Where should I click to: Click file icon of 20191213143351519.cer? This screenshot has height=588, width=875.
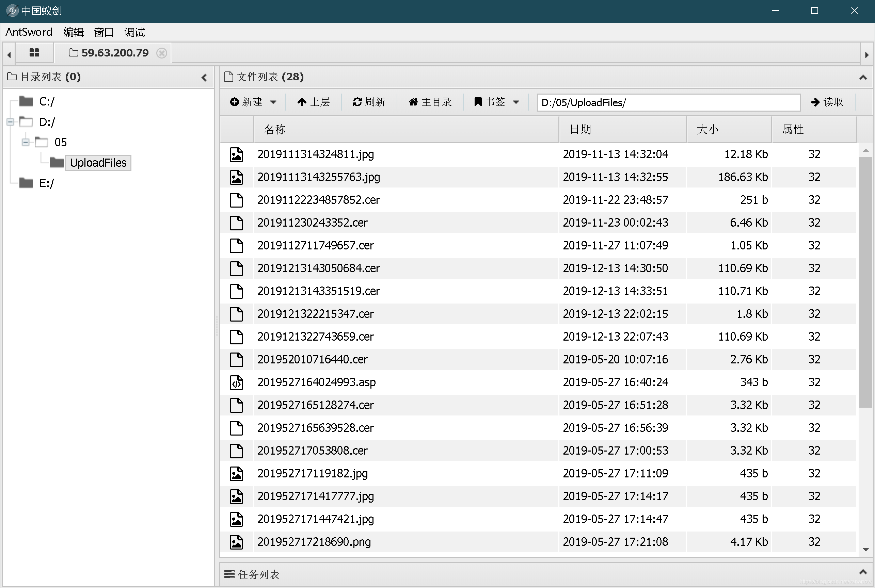(236, 291)
